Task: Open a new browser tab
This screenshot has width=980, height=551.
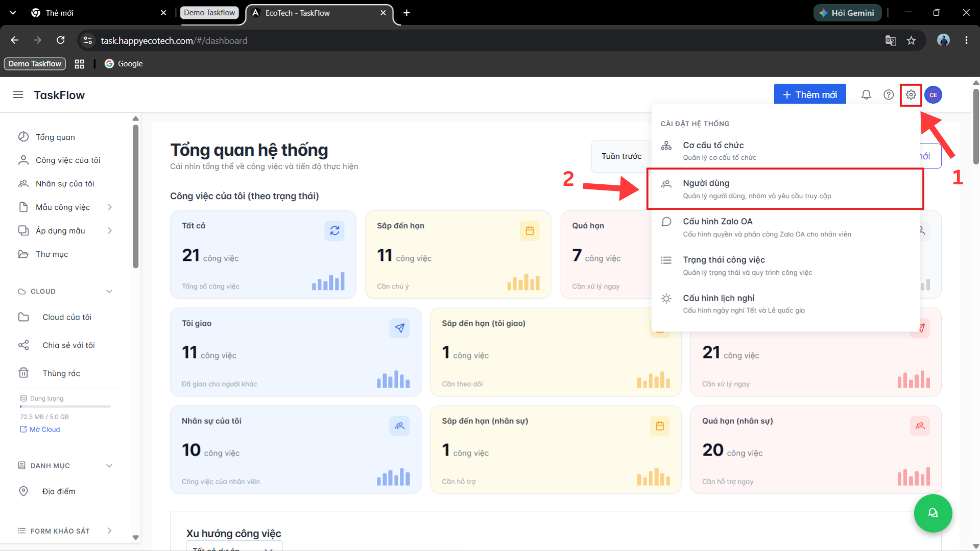Action: tap(407, 13)
